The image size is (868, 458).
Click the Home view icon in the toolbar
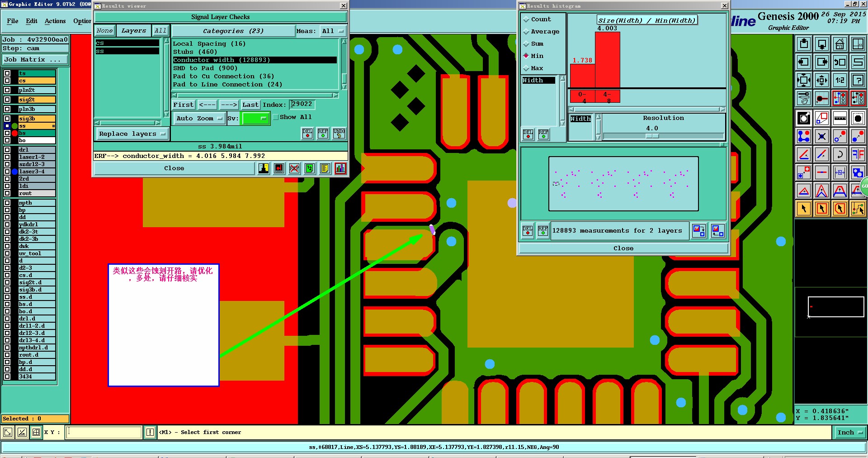[840, 44]
